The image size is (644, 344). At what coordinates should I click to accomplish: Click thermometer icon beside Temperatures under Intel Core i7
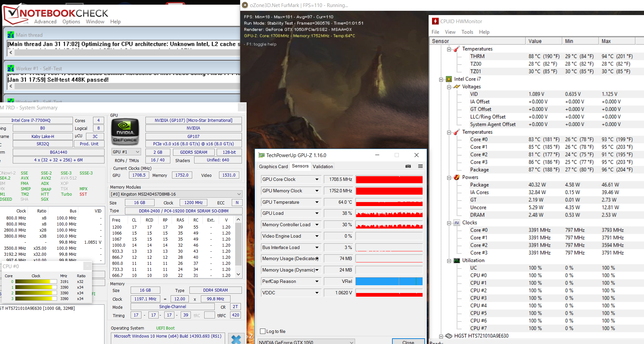pyautogui.click(x=457, y=132)
